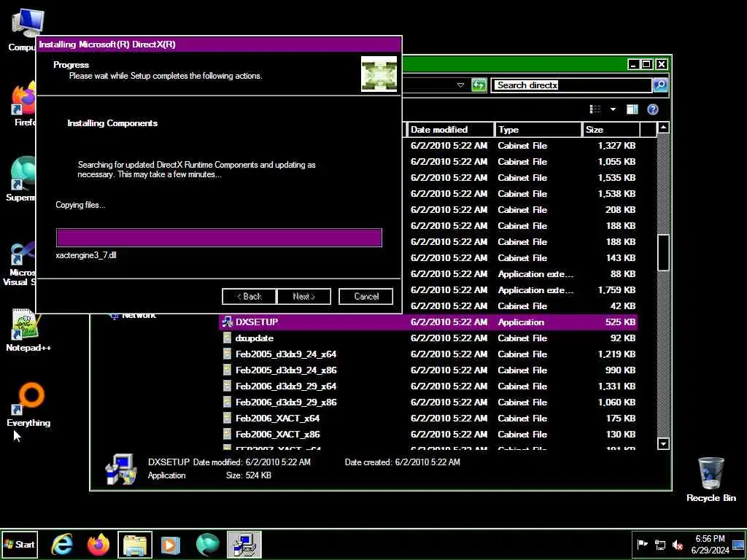This screenshot has width=747, height=560.
Task: Expand the address bar history dropdown
Action: point(460,85)
